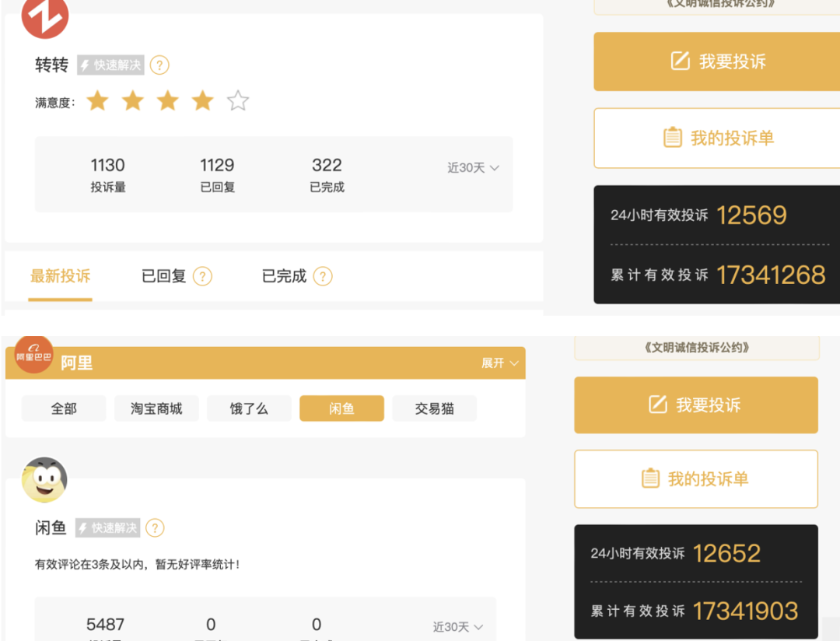Click help icon next to 转转 快速解决
This screenshot has width=840, height=641.
[159, 65]
